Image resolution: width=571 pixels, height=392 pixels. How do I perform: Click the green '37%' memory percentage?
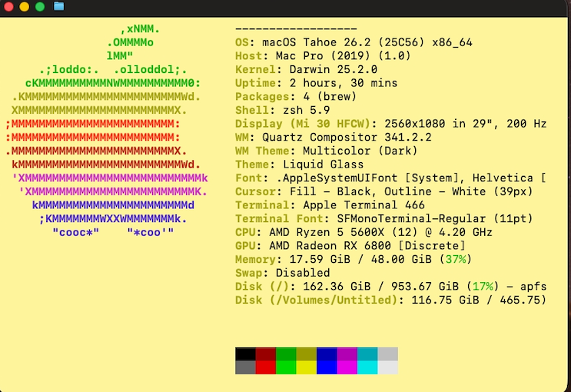[x=455, y=259]
